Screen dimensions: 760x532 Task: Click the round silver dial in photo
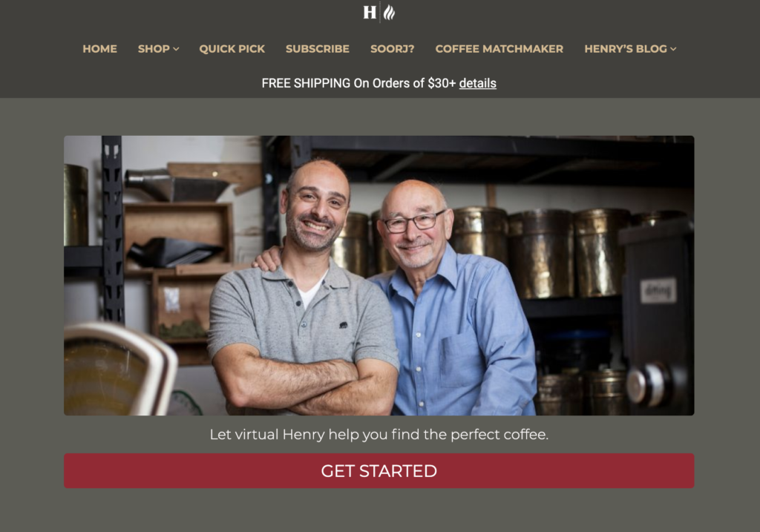(647, 384)
